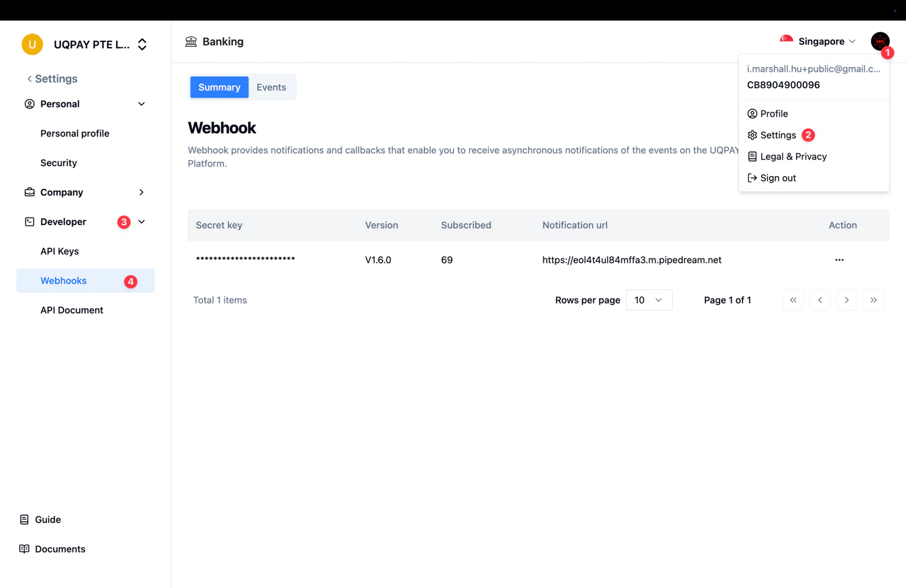Click the Profile icon in the account menu

[x=752, y=113]
